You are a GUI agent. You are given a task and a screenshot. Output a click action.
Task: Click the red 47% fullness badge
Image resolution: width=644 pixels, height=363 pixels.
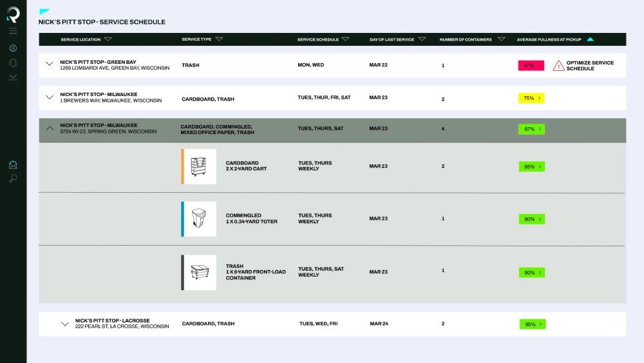[531, 65]
